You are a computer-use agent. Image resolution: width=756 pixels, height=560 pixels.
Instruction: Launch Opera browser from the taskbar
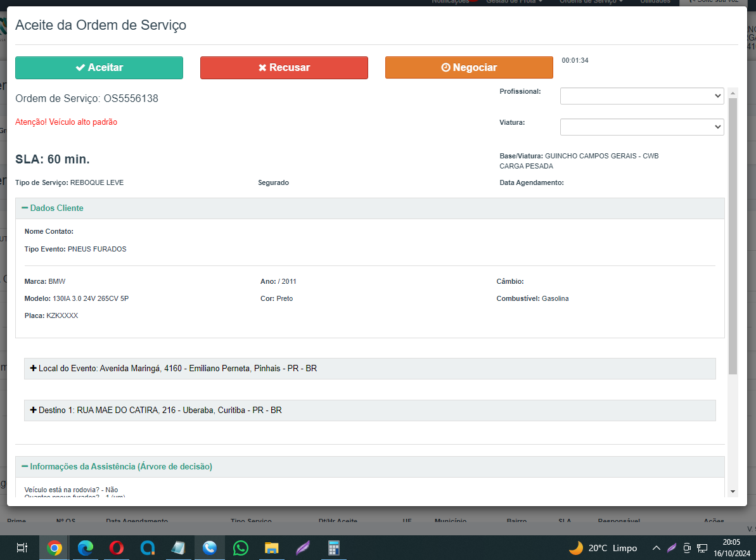117,548
